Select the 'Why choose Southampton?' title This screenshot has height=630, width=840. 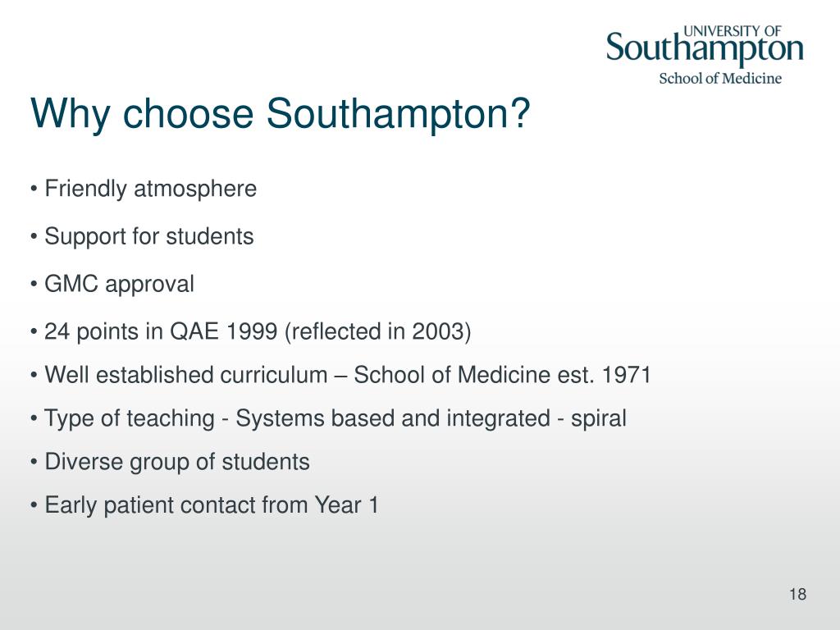pyautogui.click(x=281, y=114)
